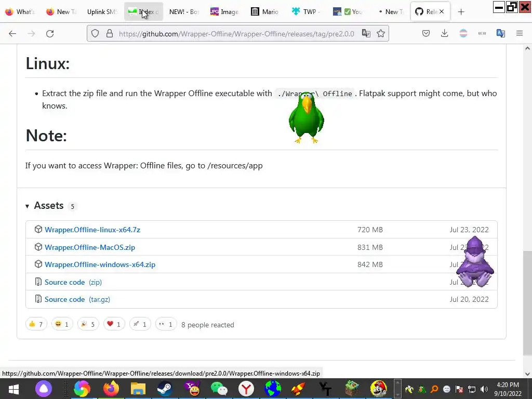
Task: Open Yandex browser from the taskbar
Action: (246, 389)
